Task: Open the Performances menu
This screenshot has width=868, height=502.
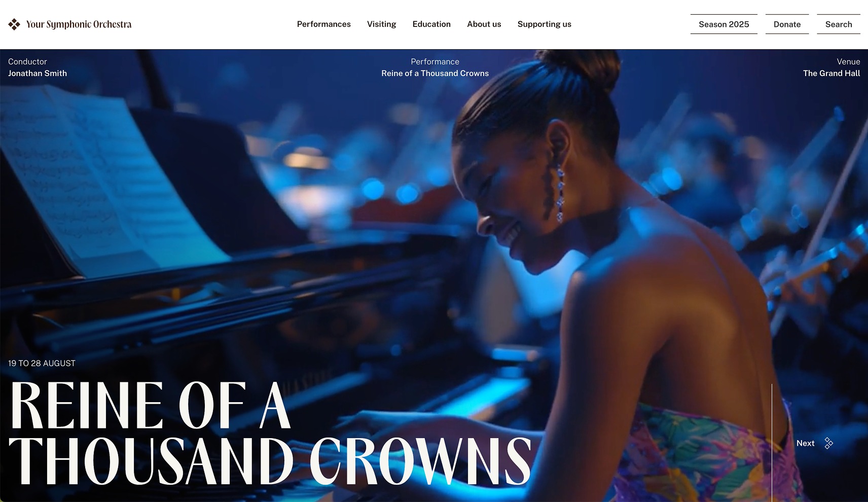Action: tap(323, 24)
